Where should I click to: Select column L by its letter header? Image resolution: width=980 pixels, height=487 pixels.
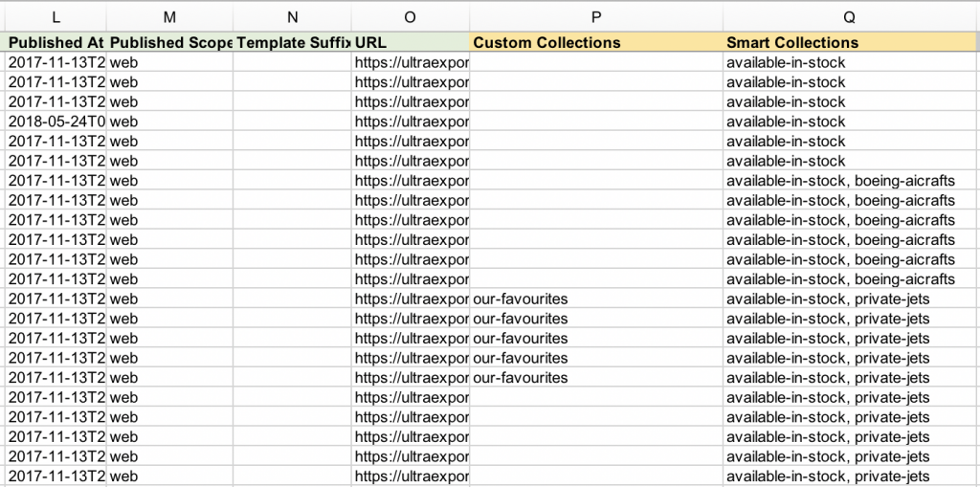[56, 17]
